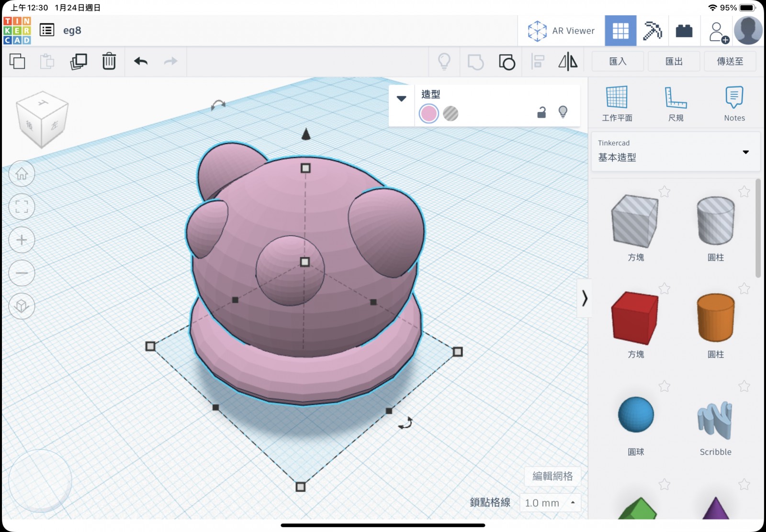Favorite the hole cylinder with star
This screenshot has width=766, height=532.
pyautogui.click(x=744, y=192)
